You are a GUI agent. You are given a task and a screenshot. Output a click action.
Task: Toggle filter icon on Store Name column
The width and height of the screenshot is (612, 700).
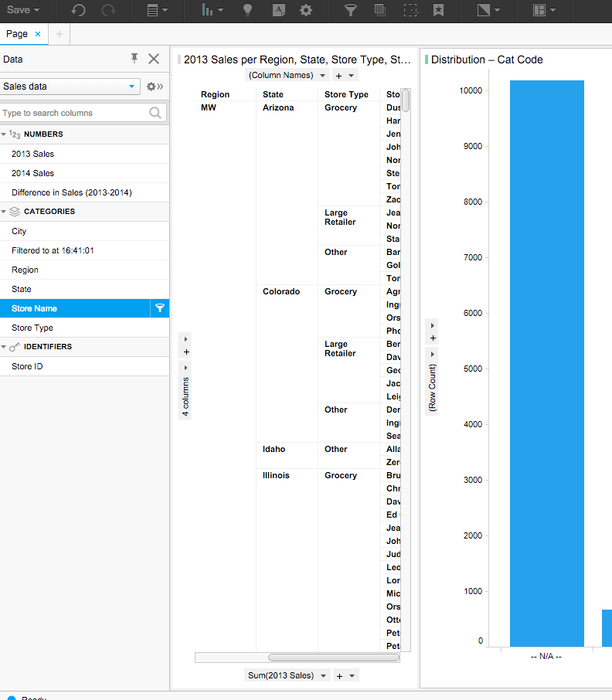pos(160,308)
